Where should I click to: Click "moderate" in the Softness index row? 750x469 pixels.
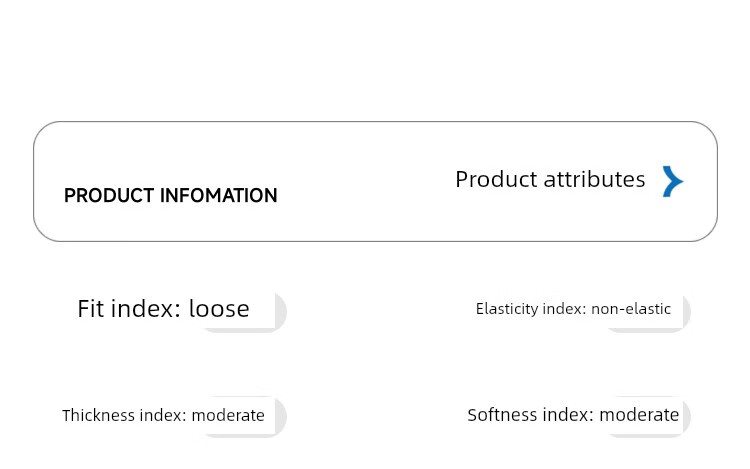(x=639, y=415)
